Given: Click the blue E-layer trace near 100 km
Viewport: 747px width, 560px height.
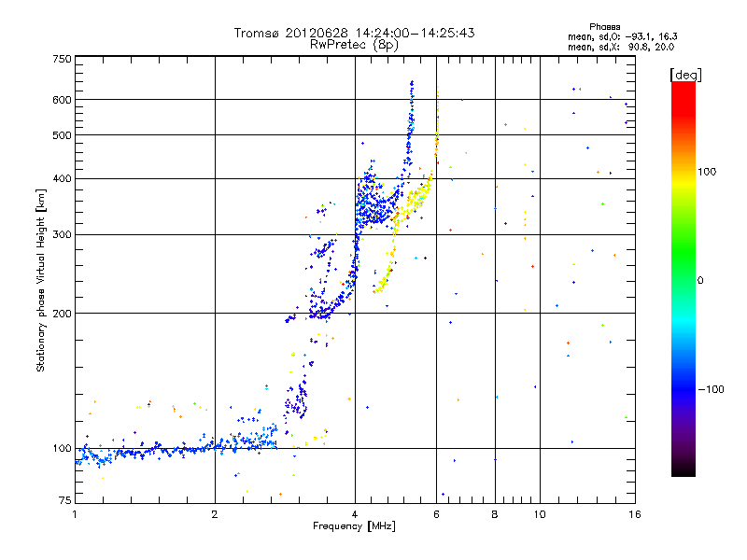Looking at the screenshot, I should click(176, 450).
